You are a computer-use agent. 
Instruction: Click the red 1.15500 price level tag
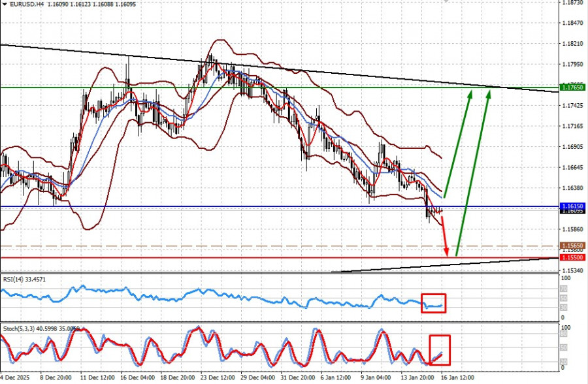572,258
